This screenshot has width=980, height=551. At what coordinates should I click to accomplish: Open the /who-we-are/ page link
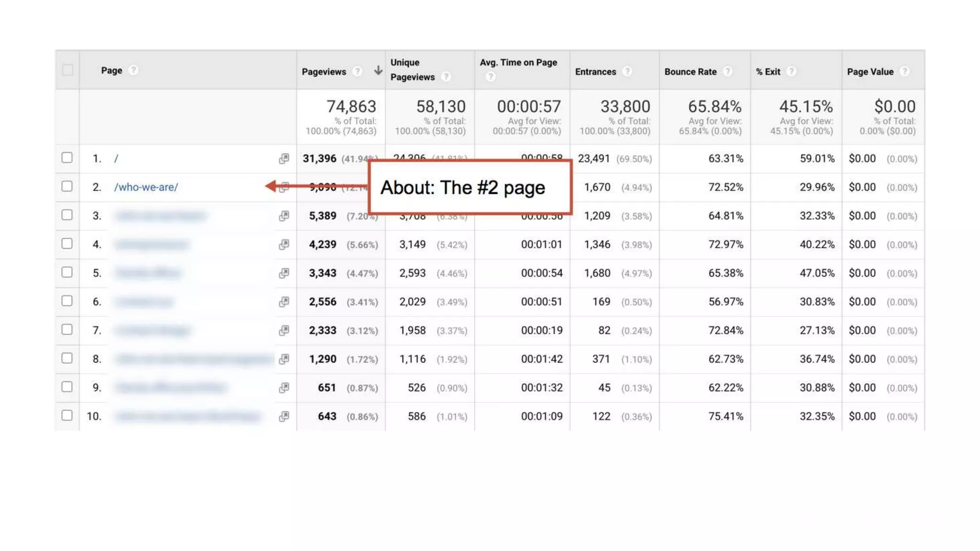pyautogui.click(x=146, y=187)
